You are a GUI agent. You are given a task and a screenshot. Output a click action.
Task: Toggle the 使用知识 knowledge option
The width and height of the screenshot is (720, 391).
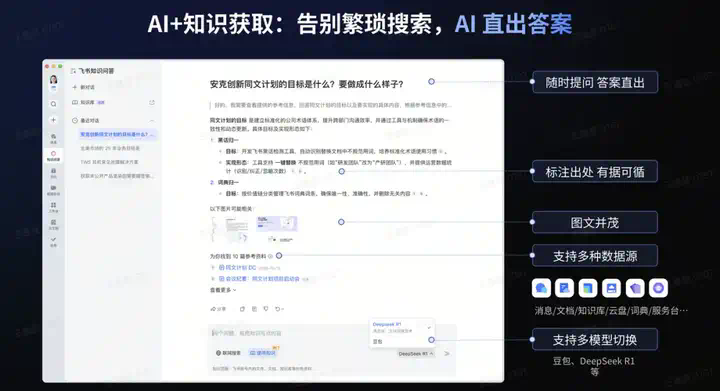[x=263, y=353]
